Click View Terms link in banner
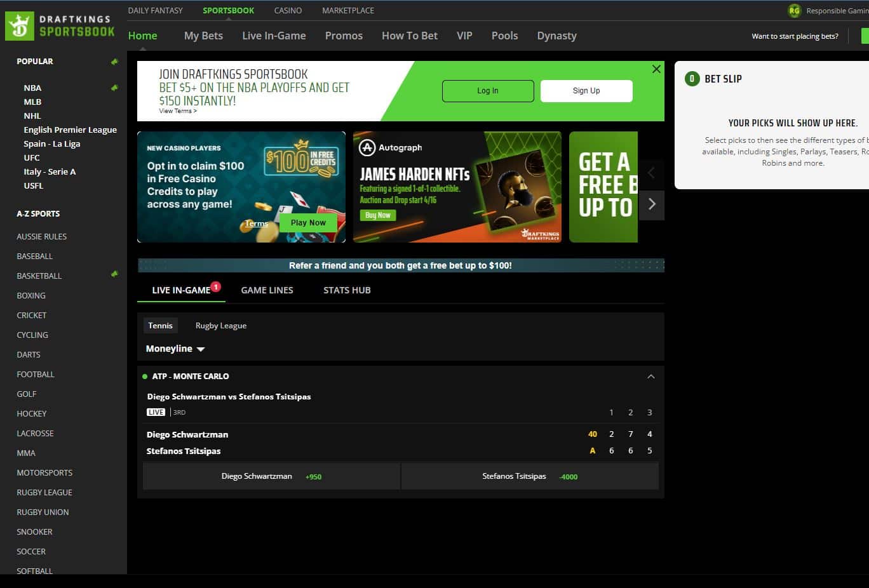Image resolution: width=869 pixels, height=588 pixels. point(178,111)
